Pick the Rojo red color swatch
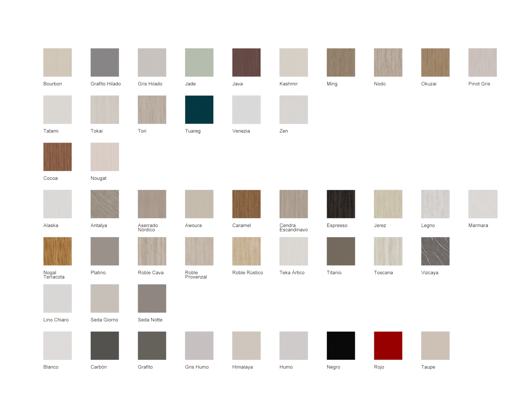 point(388,346)
